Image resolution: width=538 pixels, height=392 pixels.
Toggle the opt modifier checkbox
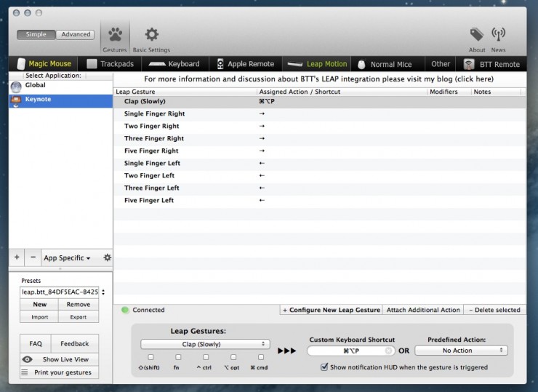(x=233, y=357)
